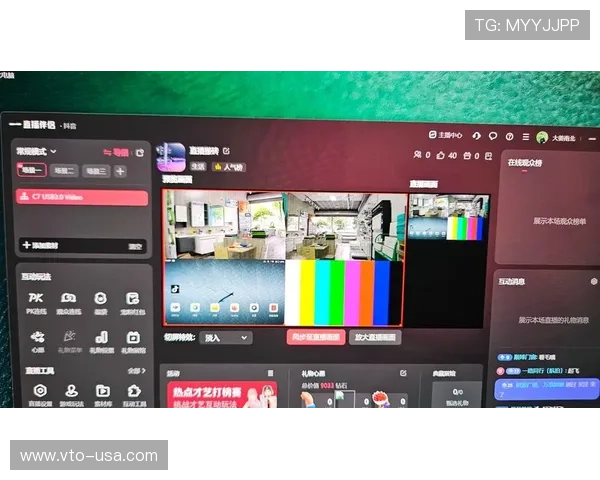Click the user avatar 大美南北
Viewport: 600px width, 480px height.
pos(542,137)
